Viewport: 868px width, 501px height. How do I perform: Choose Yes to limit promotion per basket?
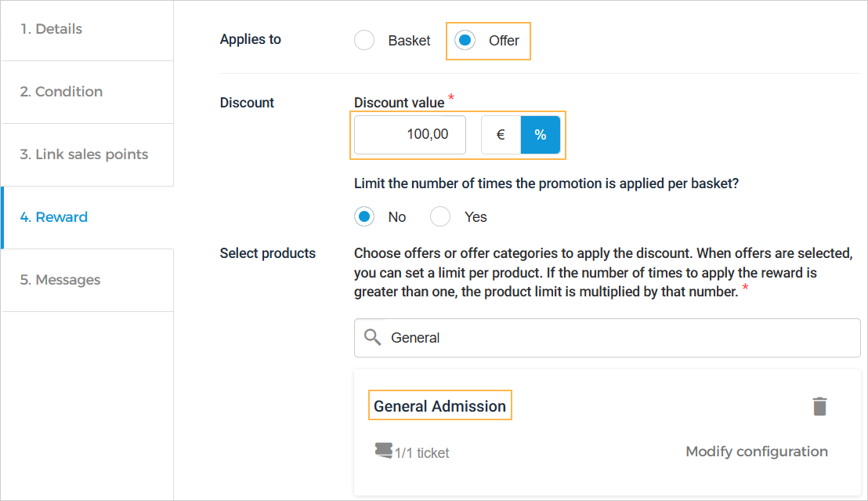tap(440, 216)
